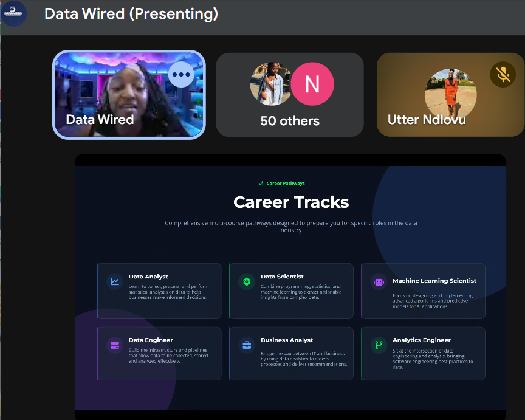Open the Business Analyst career card

291,354
